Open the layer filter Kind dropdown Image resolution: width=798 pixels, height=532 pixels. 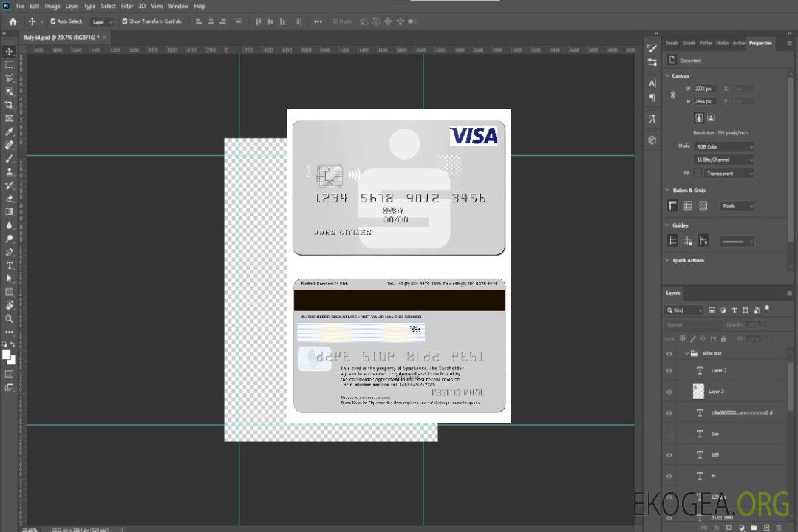coord(684,310)
